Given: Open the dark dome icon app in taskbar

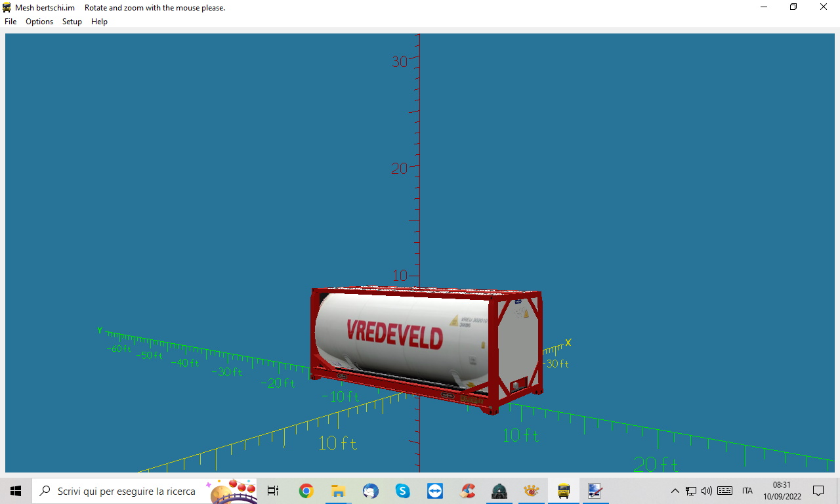Looking at the screenshot, I should point(499,491).
